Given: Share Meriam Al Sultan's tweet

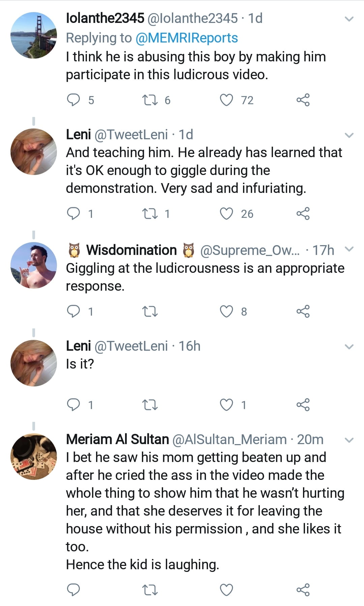Looking at the screenshot, I should [x=303, y=590].
